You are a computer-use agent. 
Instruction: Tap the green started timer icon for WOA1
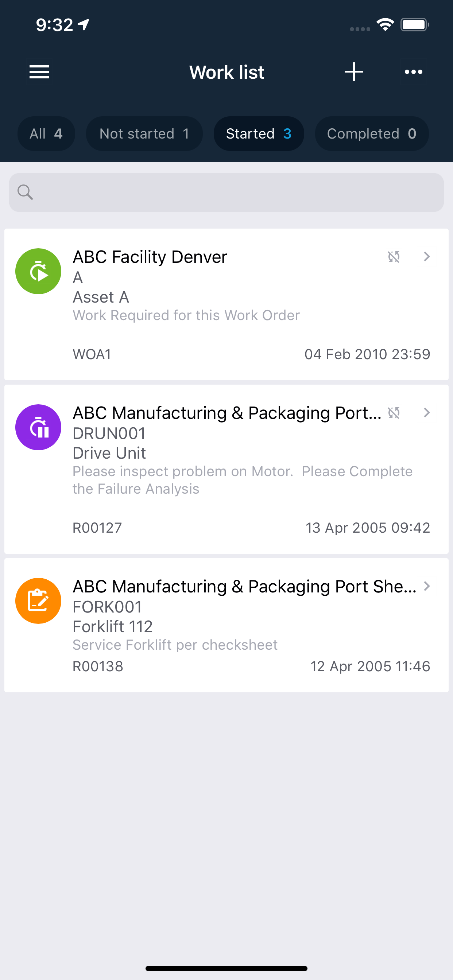(38, 271)
